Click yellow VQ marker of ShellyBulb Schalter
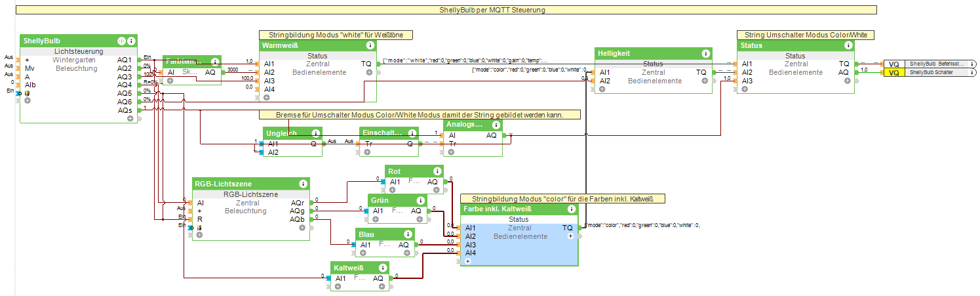 (893, 72)
